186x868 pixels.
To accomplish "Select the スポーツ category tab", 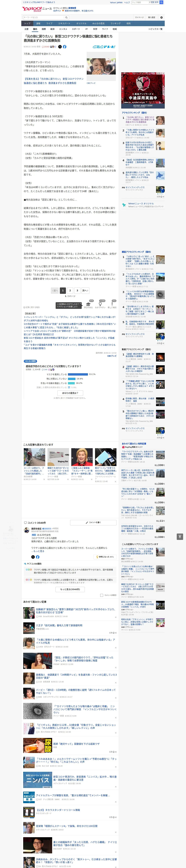I will 76,29.
